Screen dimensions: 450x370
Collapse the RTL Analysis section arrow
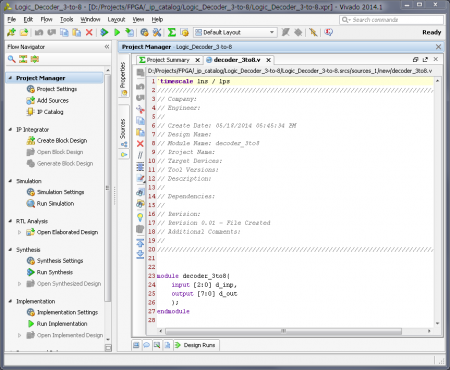pos(10,221)
